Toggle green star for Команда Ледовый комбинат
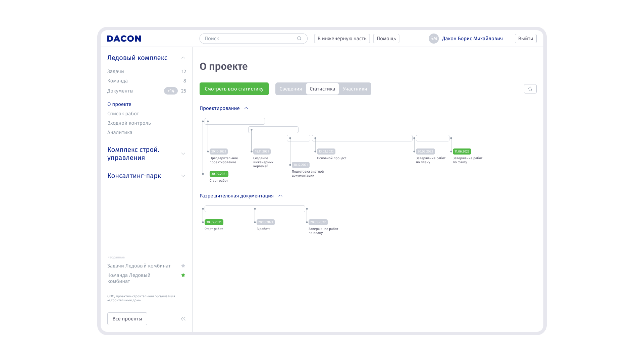 click(183, 275)
